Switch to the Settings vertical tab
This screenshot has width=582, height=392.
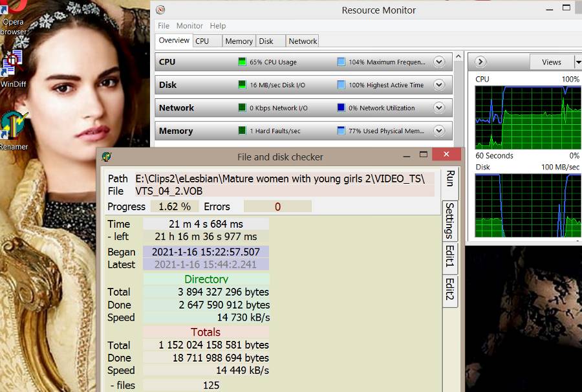click(x=450, y=221)
